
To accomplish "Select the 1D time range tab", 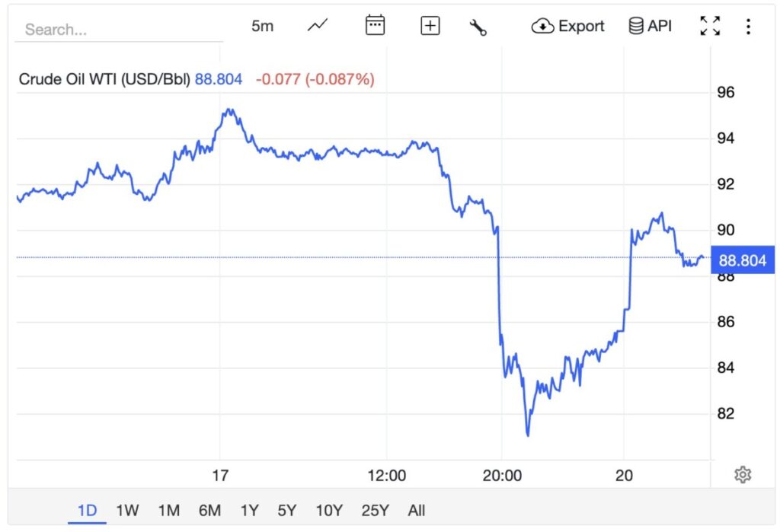I will tap(88, 510).
